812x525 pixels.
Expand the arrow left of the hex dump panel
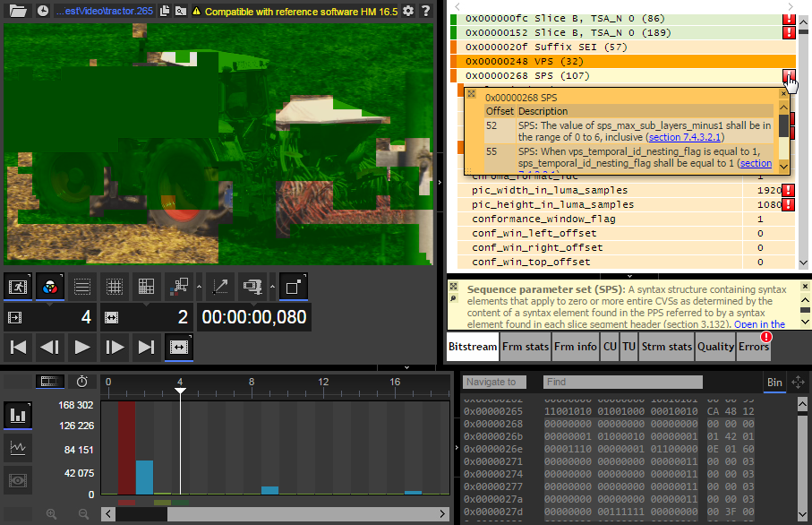point(457,447)
